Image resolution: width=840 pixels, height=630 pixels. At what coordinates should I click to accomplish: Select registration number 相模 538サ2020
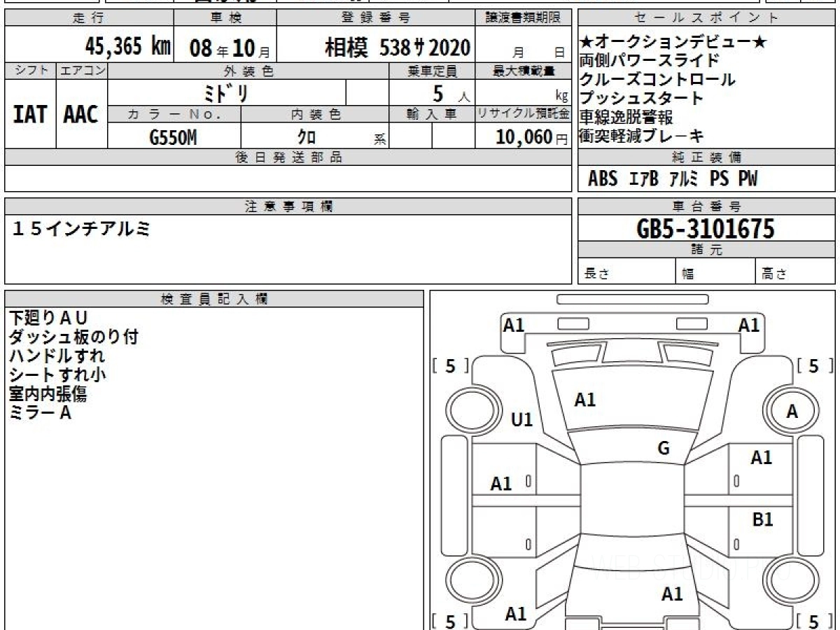[x=398, y=47]
